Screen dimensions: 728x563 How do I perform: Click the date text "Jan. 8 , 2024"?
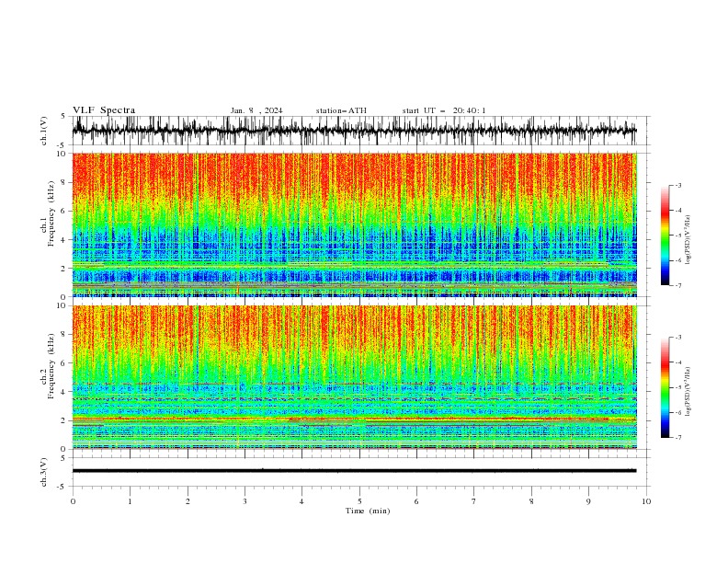256,110
